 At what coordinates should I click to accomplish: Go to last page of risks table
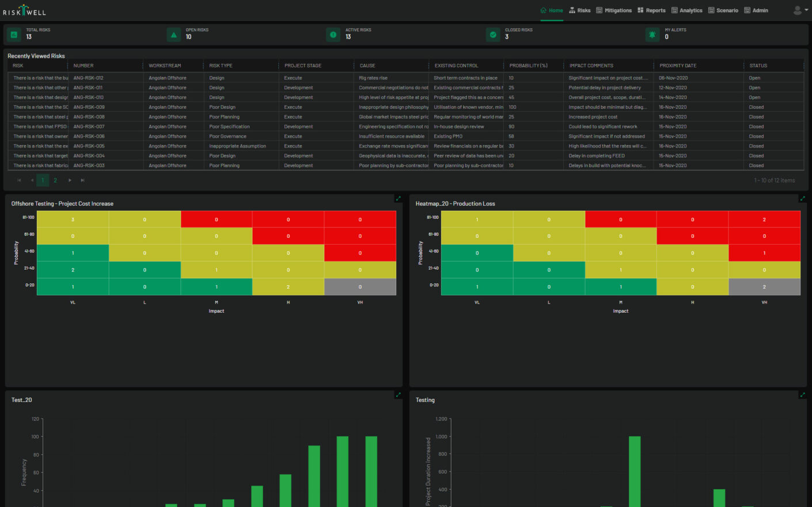pos(82,180)
